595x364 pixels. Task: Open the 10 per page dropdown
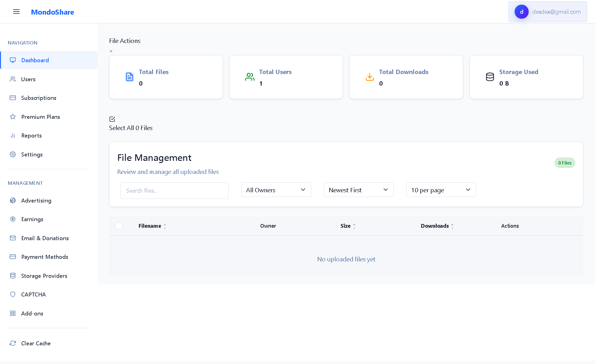tap(441, 190)
